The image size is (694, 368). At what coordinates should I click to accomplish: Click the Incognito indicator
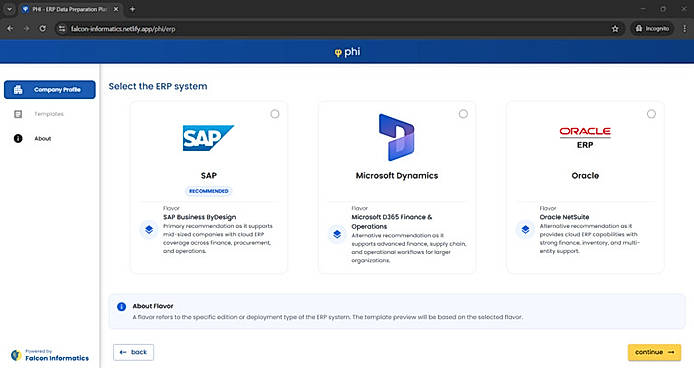click(652, 29)
